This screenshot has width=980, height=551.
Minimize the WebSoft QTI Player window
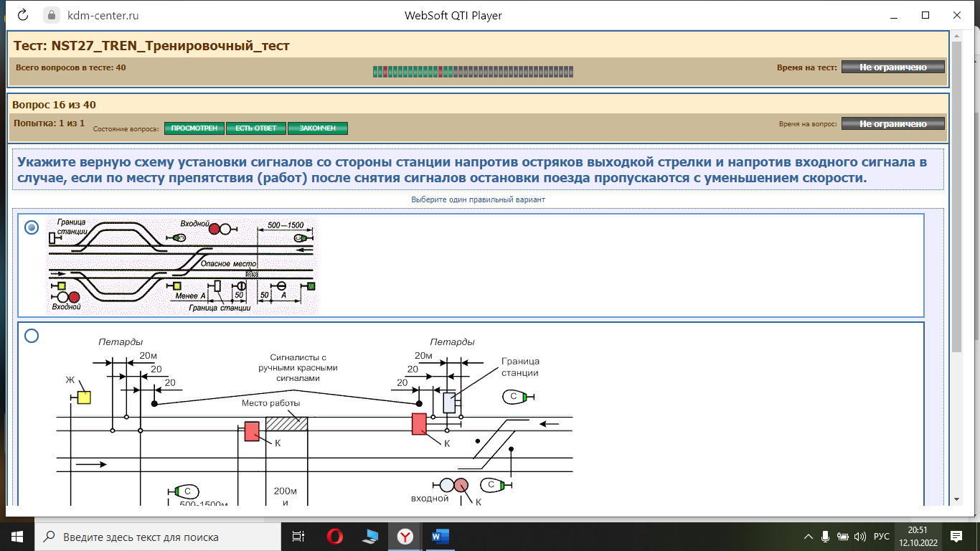click(894, 15)
